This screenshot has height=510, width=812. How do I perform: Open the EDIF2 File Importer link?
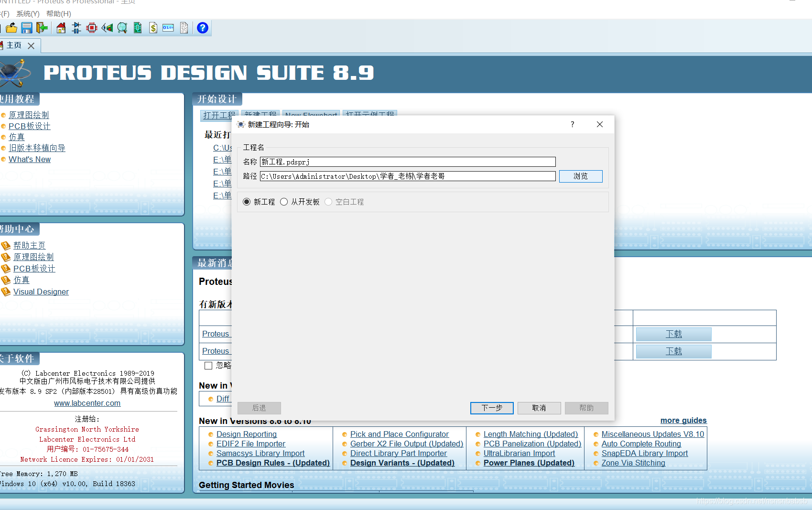coord(251,444)
